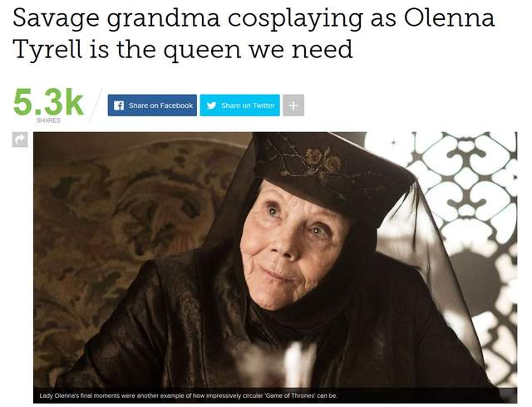The height and width of the screenshot is (407, 532).
Task: Click the text 'Share on Facebook'
Action: pyautogui.click(x=160, y=105)
